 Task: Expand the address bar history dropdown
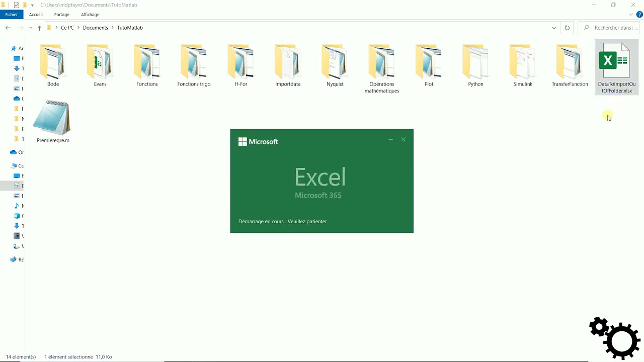(554, 28)
